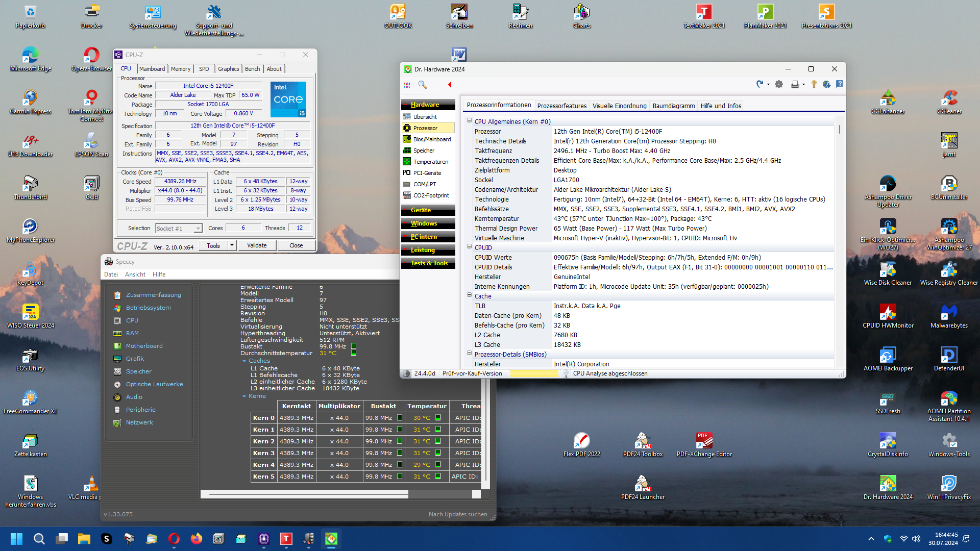The image size is (980, 551).
Task: Collapse the Caches tree in Speccy
Action: click(244, 361)
